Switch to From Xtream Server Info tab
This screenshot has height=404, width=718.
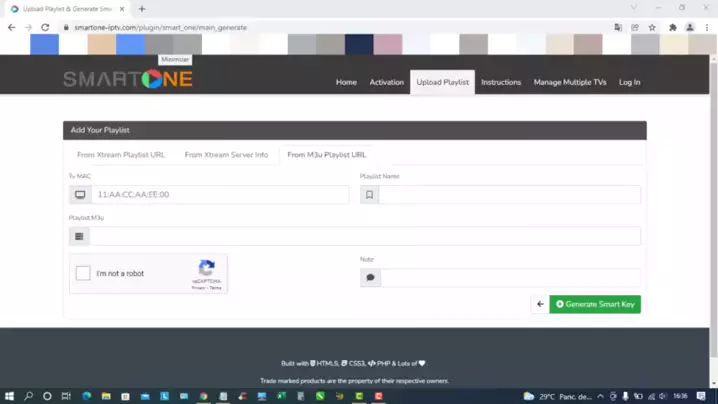click(x=226, y=155)
